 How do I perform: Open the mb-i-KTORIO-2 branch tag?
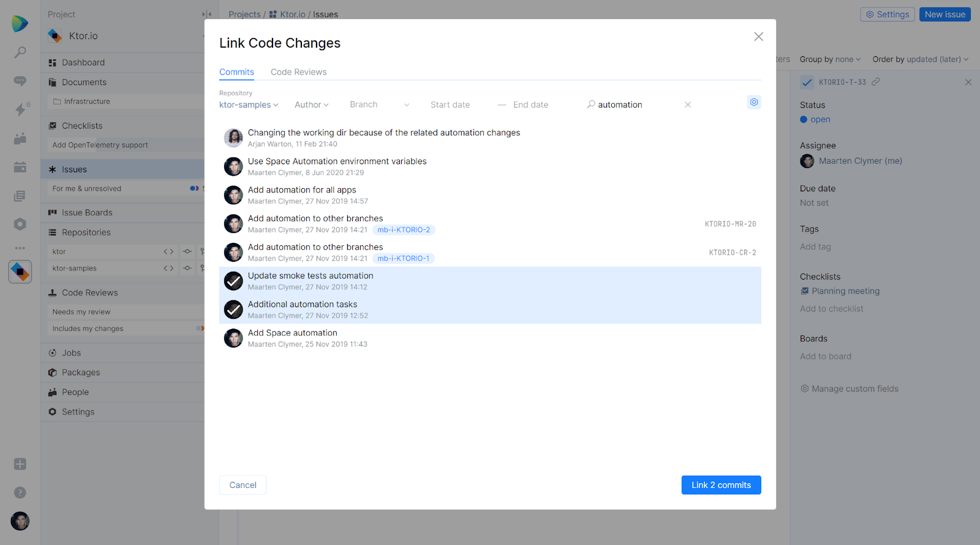[404, 230]
